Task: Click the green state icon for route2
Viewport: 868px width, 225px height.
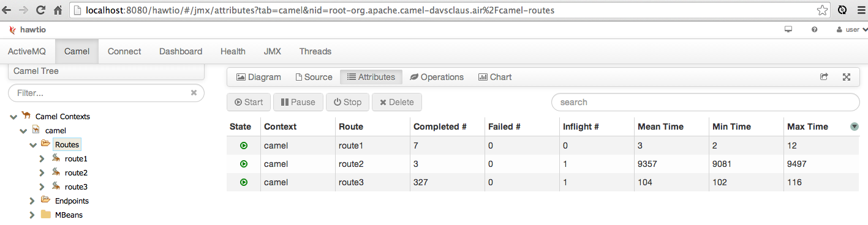Action: [x=243, y=164]
